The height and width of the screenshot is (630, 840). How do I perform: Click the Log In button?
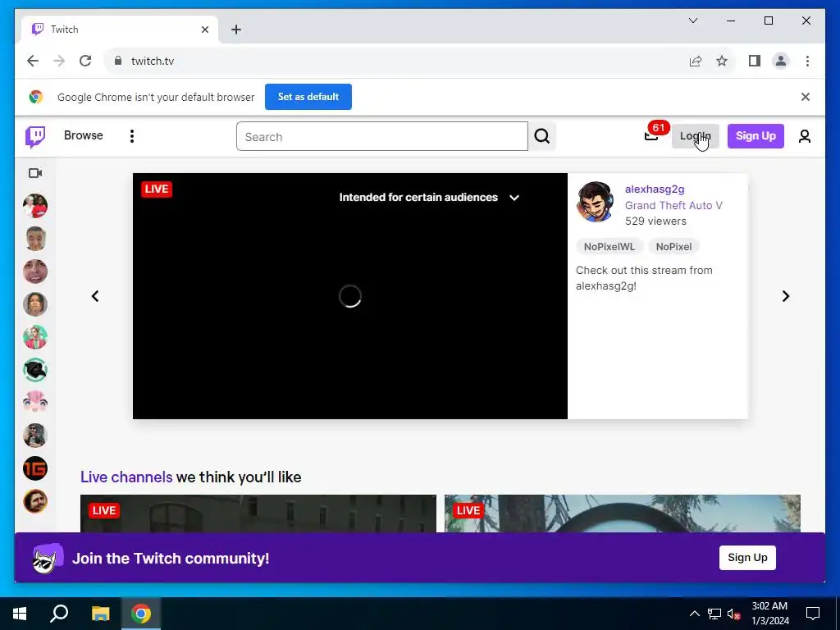(x=696, y=136)
